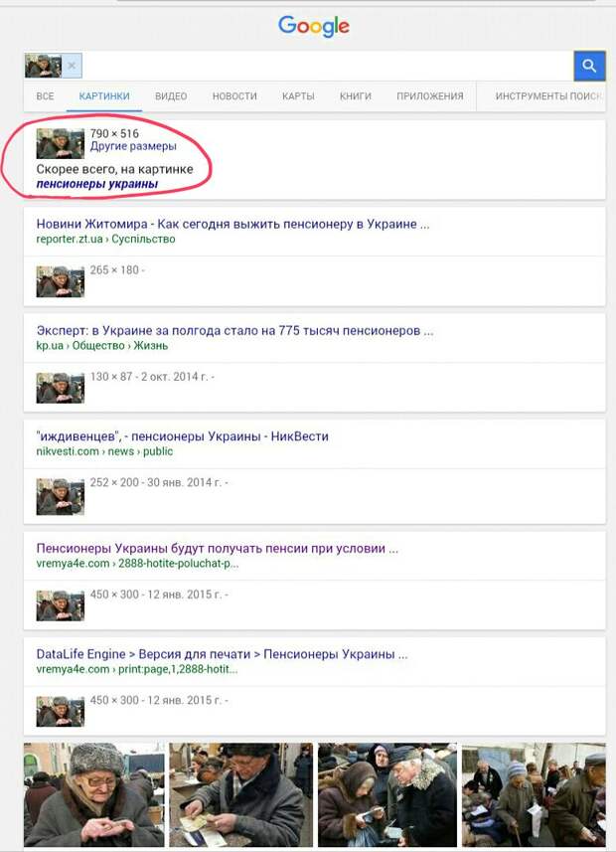Open similar image of woman in headscarf with man
This screenshot has height=852, width=616.
pyautogui.click(x=387, y=794)
